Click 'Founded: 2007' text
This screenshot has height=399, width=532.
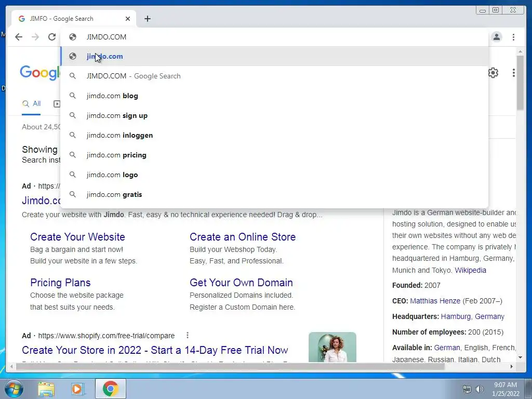(x=416, y=285)
